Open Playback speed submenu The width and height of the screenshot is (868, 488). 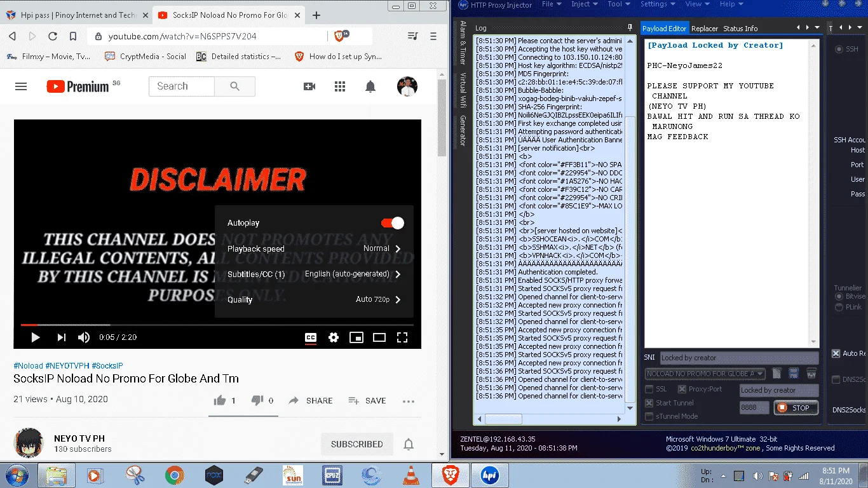pyautogui.click(x=315, y=248)
